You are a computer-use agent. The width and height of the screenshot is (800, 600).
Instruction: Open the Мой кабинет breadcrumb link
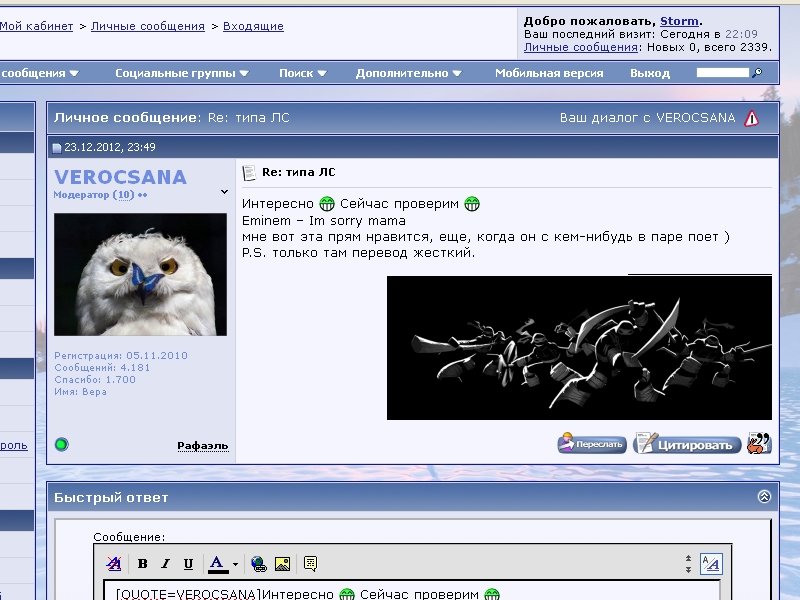(x=36, y=26)
